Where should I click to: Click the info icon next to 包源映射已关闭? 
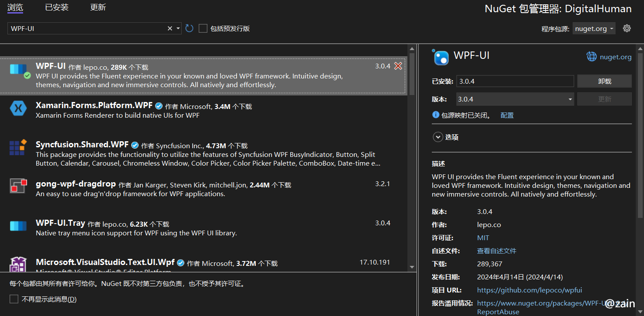click(435, 115)
